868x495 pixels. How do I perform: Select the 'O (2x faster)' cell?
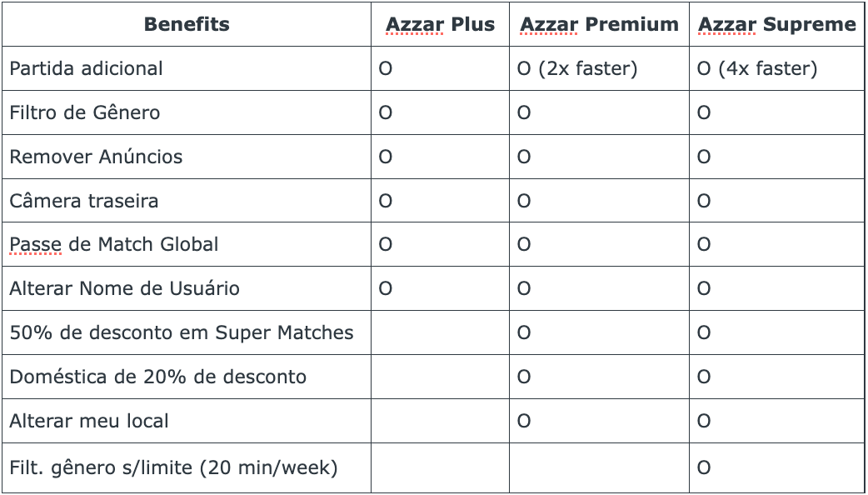[576, 68]
